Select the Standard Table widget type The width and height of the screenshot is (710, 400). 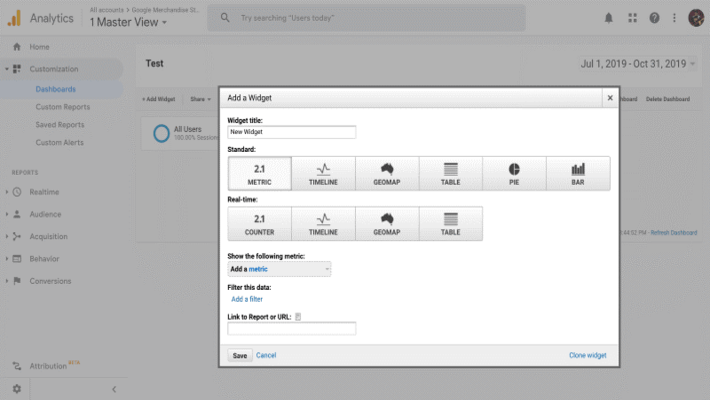pos(451,174)
